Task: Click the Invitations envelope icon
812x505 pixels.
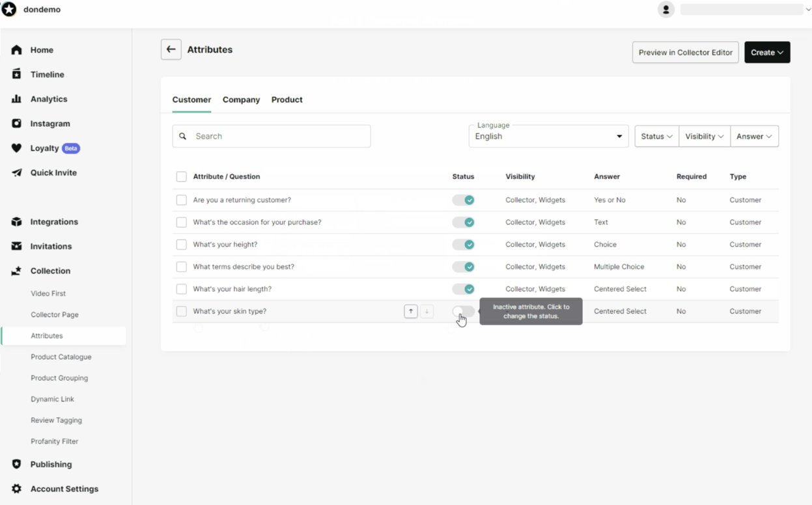Action: coord(17,246)
